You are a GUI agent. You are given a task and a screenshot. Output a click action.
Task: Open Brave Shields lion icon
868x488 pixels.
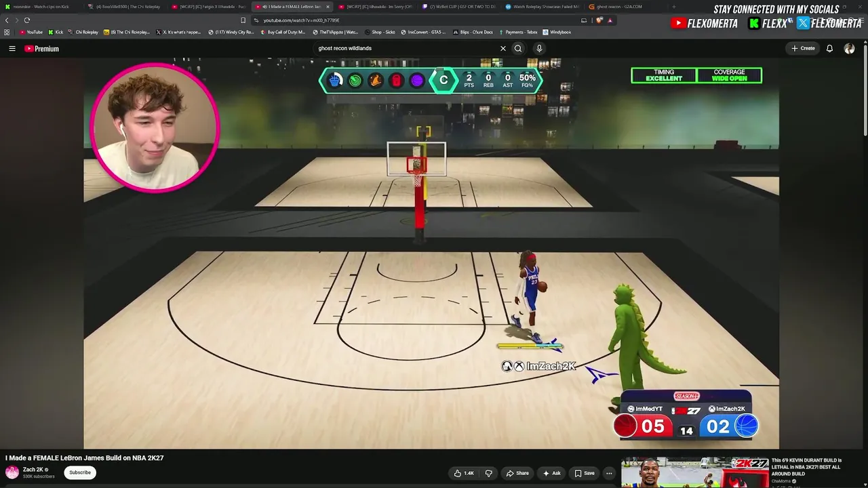tap(599, 20)
